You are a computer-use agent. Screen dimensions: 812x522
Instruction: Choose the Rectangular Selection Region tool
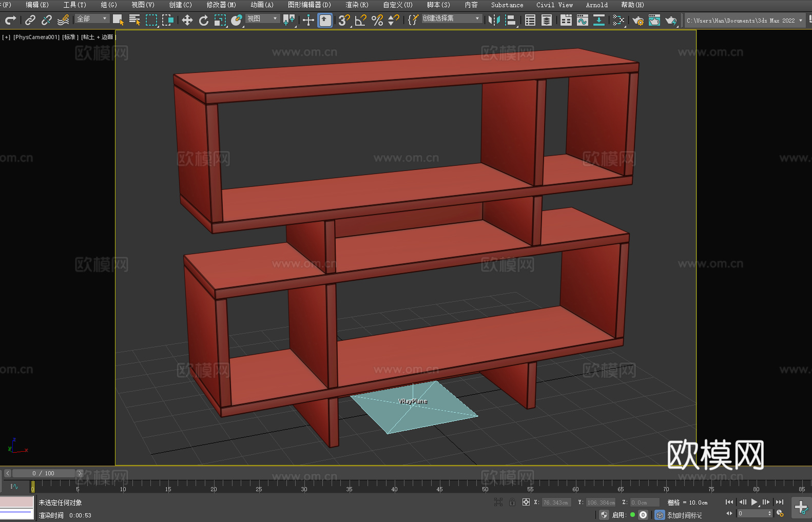pos(151,20)
